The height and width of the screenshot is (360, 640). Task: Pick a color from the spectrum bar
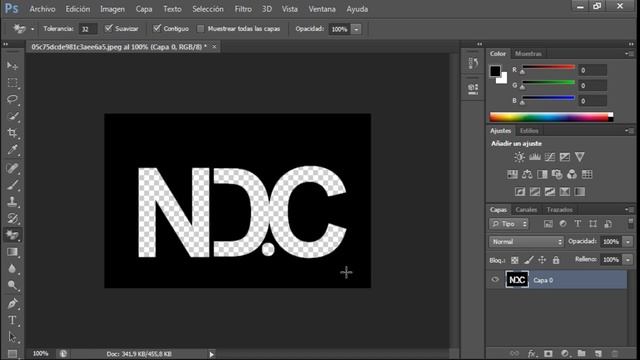[x=551, y=117]
